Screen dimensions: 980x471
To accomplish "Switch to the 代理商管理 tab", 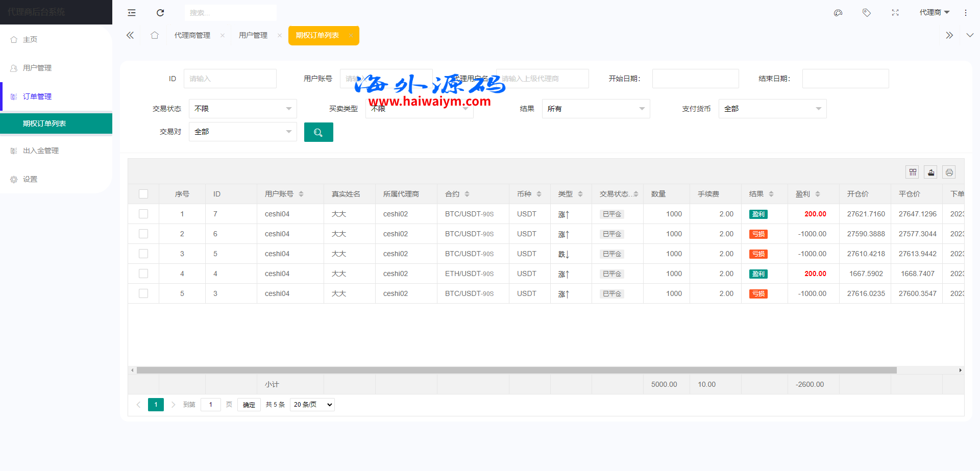I will tap(192, 35).
